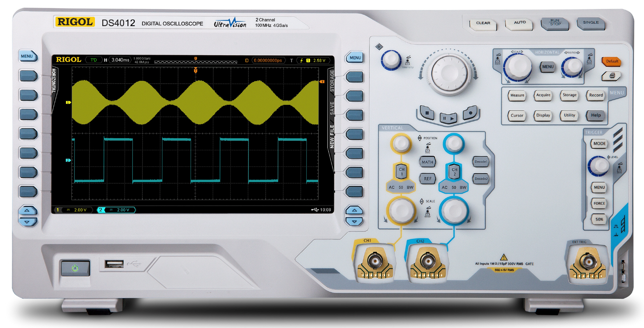Viewport: 644px width, 328px height.
Task: Set trigger level with 50% button
Action: coord(599,219)
